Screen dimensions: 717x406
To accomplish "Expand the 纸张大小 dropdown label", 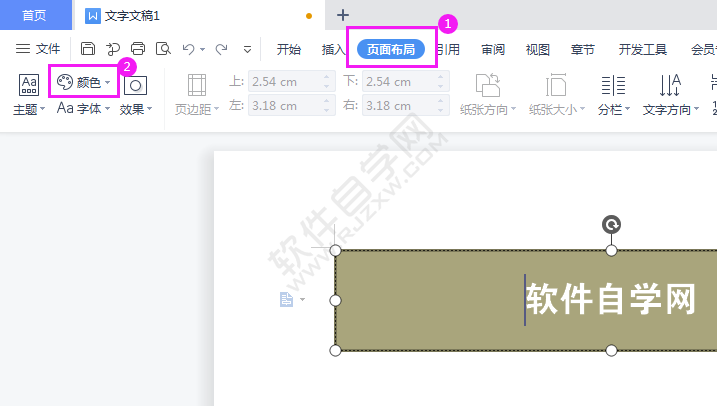I will [557, 110].
